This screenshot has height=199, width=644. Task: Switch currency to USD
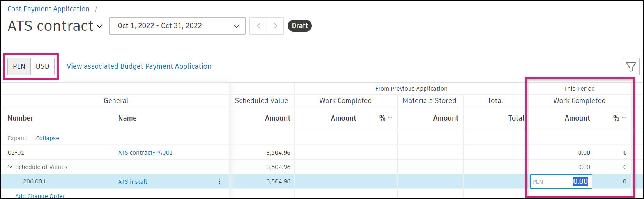[42, 66]
